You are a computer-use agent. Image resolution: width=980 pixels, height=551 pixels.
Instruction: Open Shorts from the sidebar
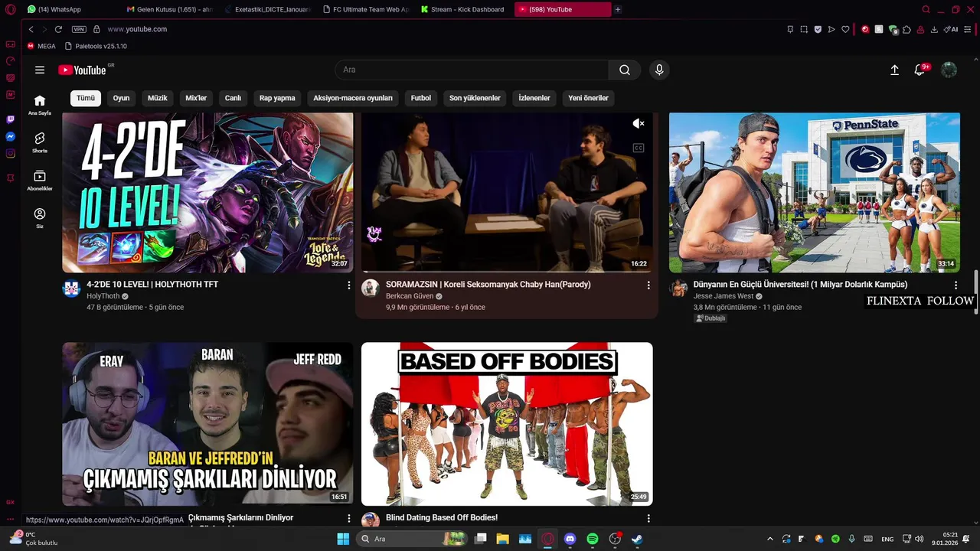click(x=40, y=142)
